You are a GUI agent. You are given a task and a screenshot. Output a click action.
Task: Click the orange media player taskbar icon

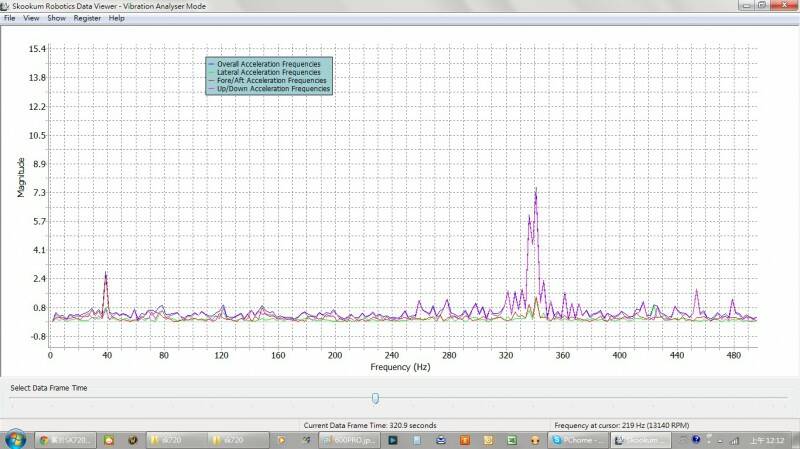[281, 440]
